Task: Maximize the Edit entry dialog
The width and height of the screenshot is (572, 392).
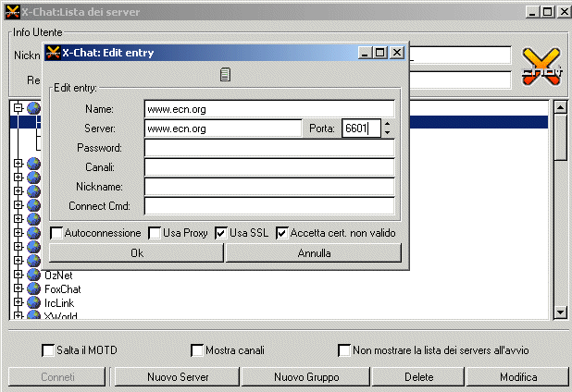Action: coord(379,53)
